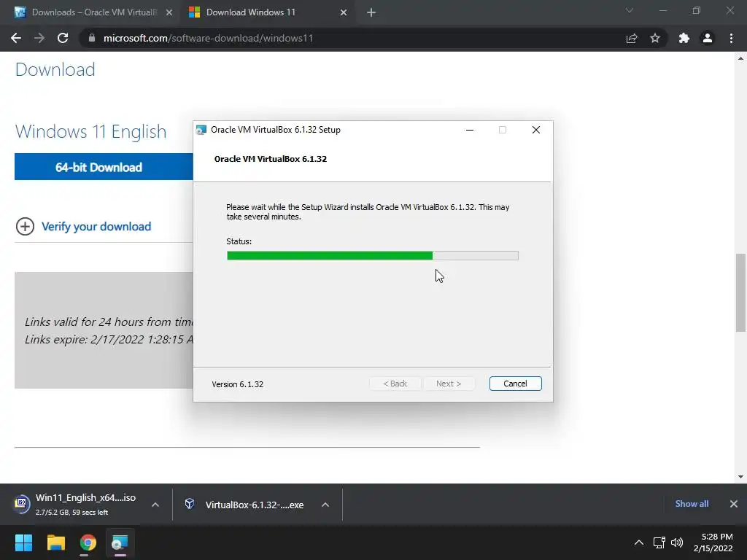Click the 64-bit Download button

(104, 167)
